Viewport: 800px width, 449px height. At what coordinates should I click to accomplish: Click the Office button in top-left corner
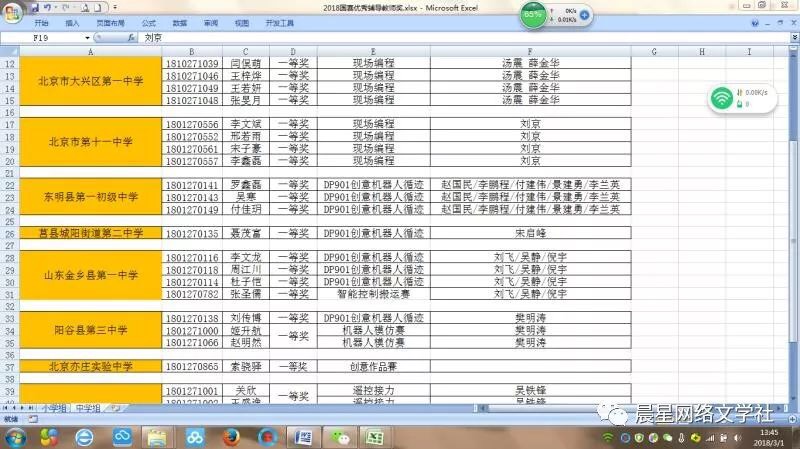(12, 8)
